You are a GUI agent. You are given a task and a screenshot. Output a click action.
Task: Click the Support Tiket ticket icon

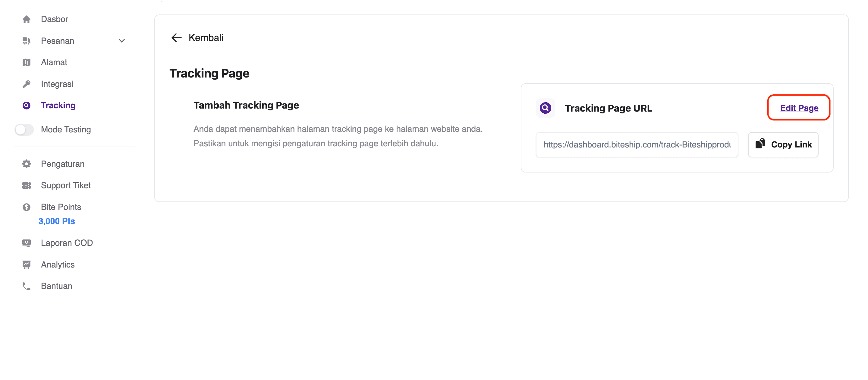tap(26, 185)
